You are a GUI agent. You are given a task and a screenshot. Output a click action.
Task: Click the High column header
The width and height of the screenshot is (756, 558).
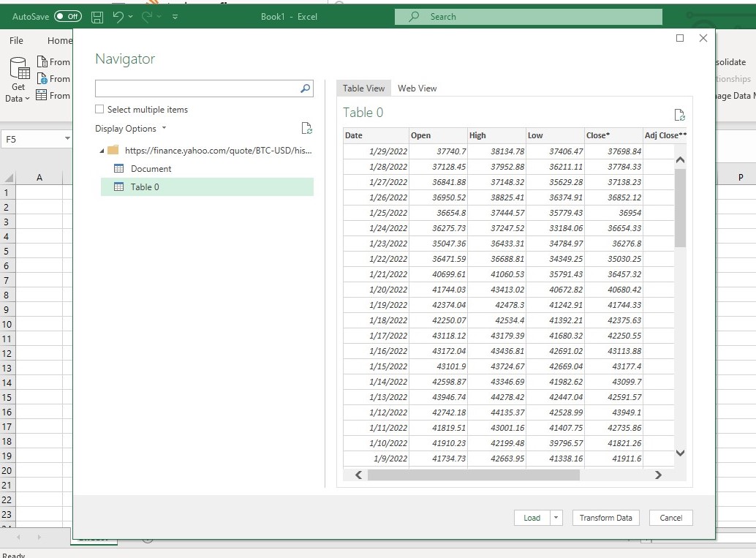[x=496, y=135]
